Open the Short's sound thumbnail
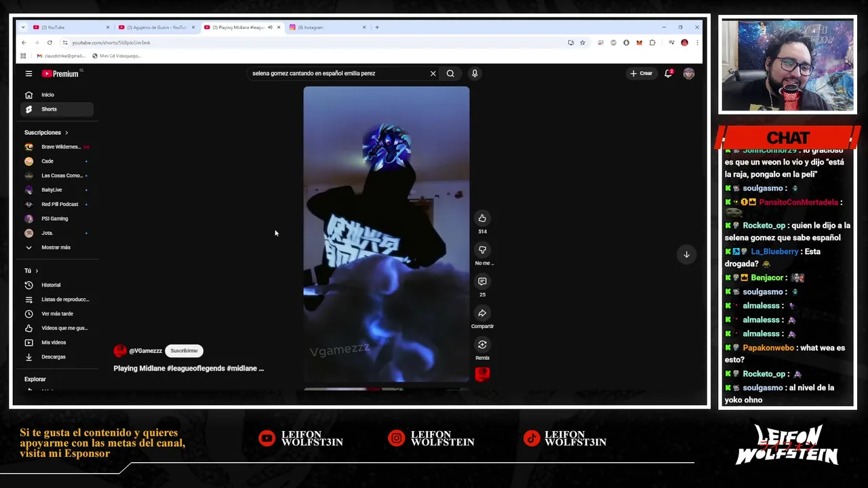The image size is (868, 488). point(482,374)
